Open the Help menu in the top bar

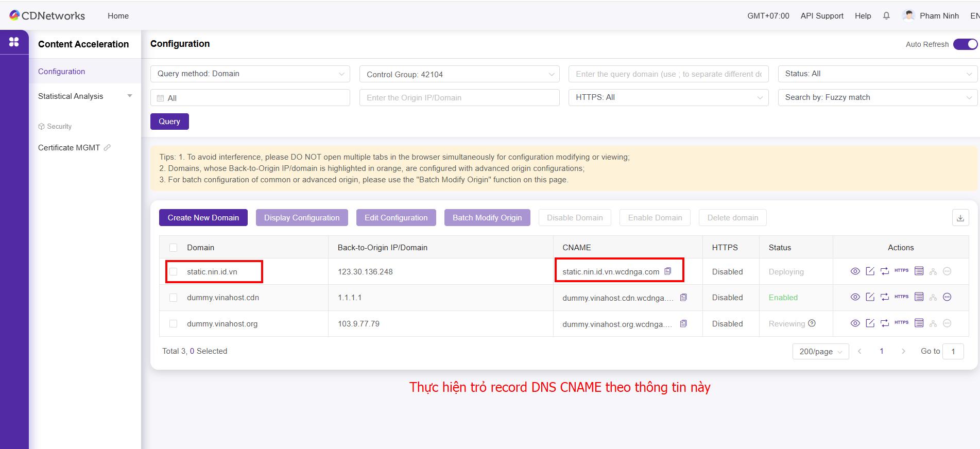[863, 16]
